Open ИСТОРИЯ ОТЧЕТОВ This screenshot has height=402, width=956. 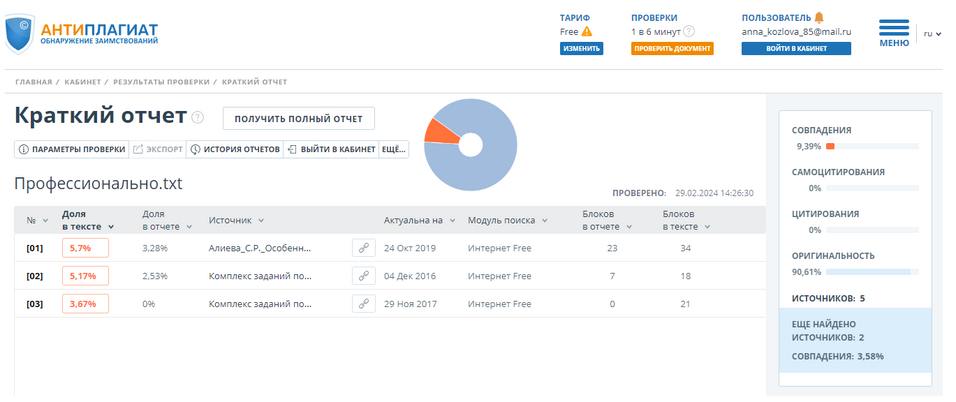coord(235,149)
